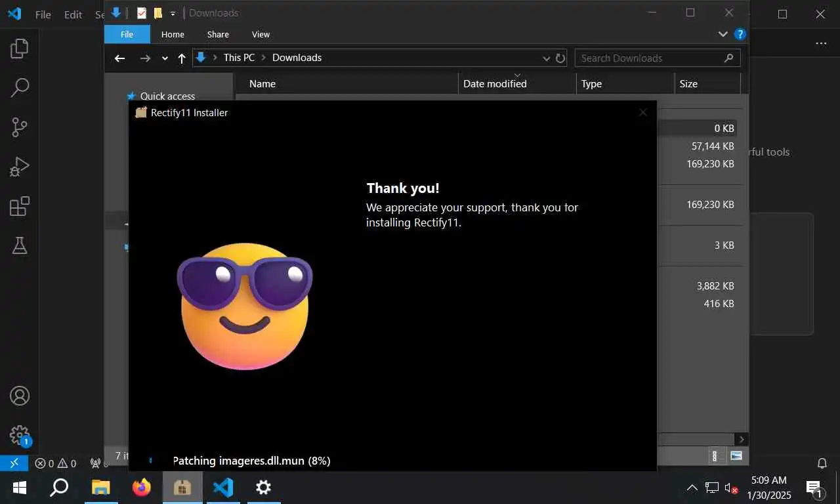Open the Run and Debug view in VS Code
This screenshot has height=504, width=840.
pyautogui.click(x=20, y=167)
